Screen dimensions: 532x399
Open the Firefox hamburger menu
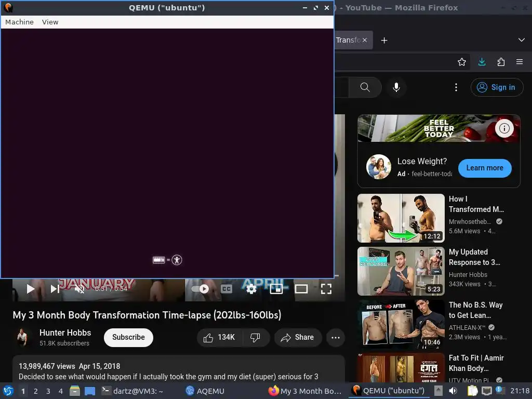click(x=520, y=62)
